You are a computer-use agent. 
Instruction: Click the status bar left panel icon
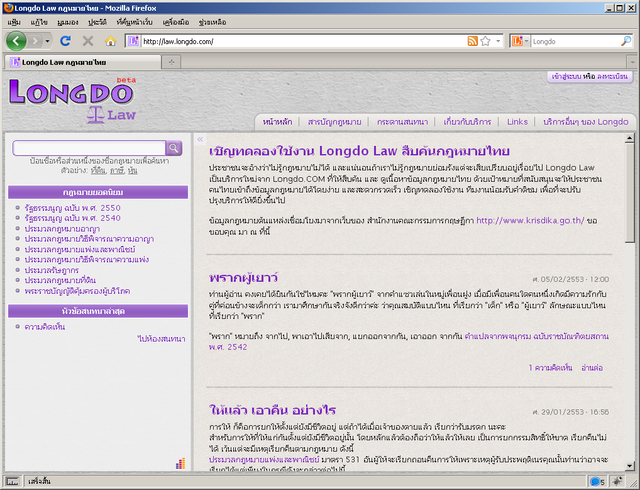[13, 482]
